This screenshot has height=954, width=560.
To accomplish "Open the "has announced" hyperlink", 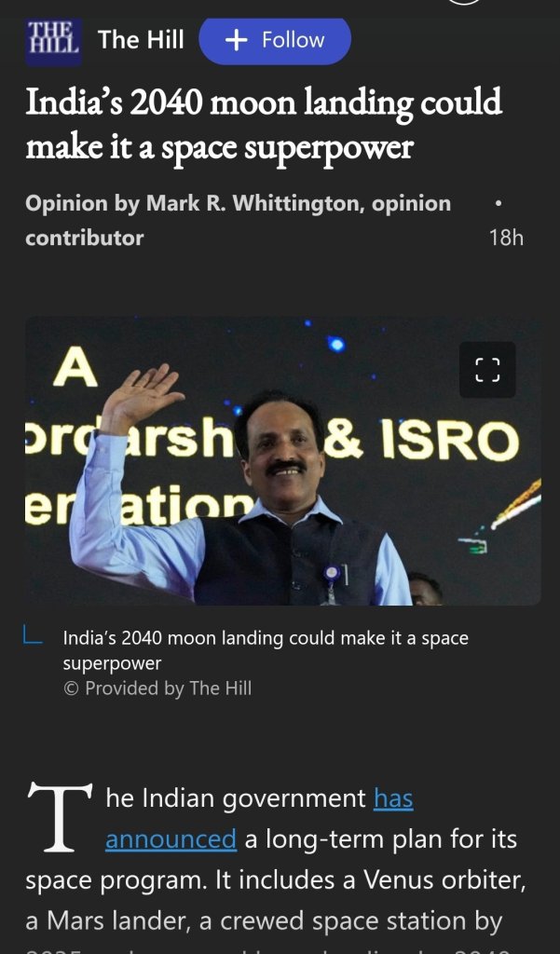I will [x=171, y=838].
